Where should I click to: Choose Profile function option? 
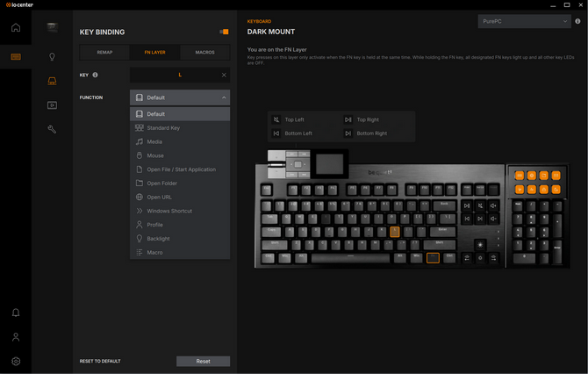coord(180,225)
